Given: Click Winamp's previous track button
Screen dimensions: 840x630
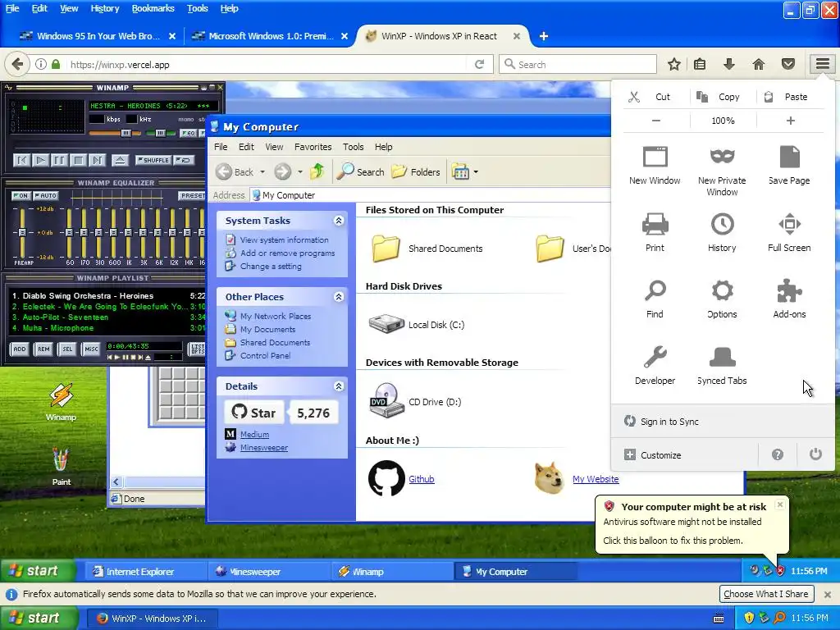Looking at the screenshot, I should click(x=22, y=160).
